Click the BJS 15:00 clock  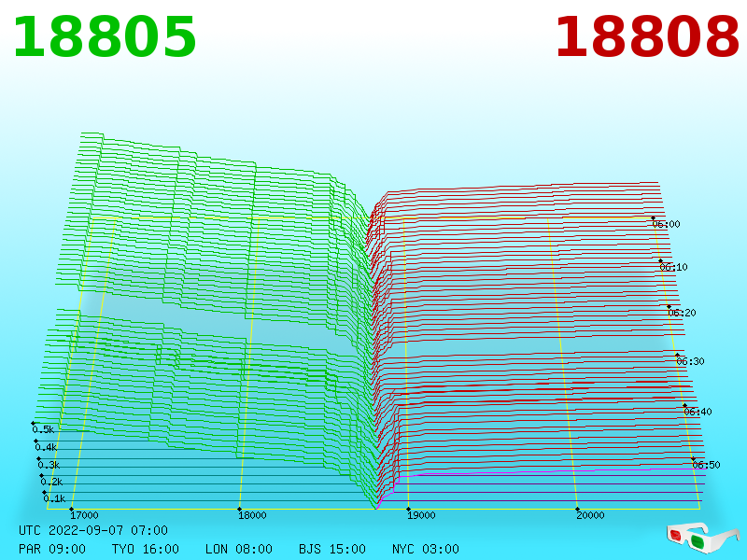coord(332,549)
